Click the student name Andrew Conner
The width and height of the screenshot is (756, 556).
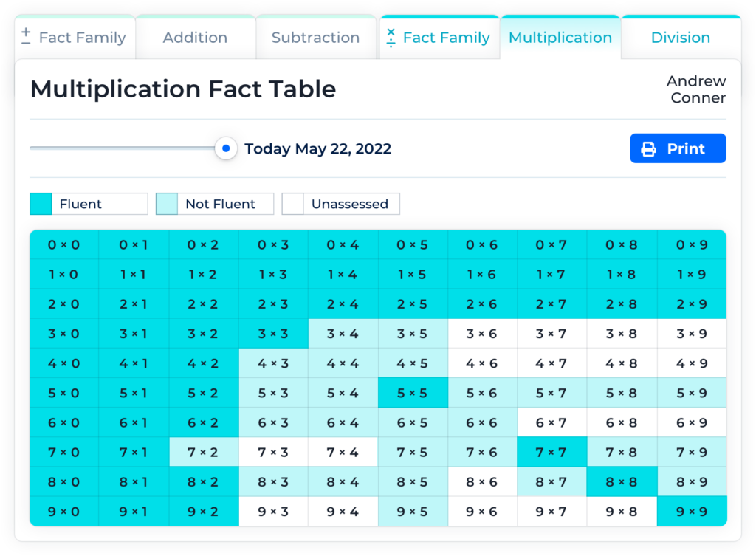click(x=695, y=89)
